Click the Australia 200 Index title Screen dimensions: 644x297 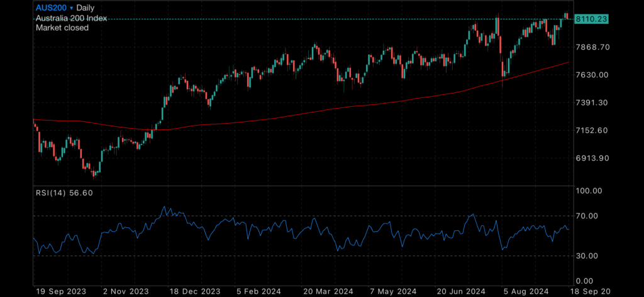[72, 18]
